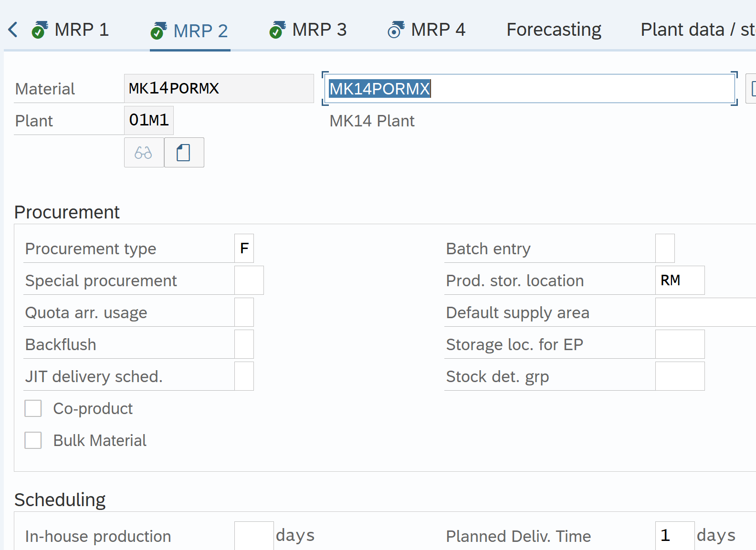Enable the Co-product checkbox
The height and width of the screenshot is (550, 756).
pos(33,408)
